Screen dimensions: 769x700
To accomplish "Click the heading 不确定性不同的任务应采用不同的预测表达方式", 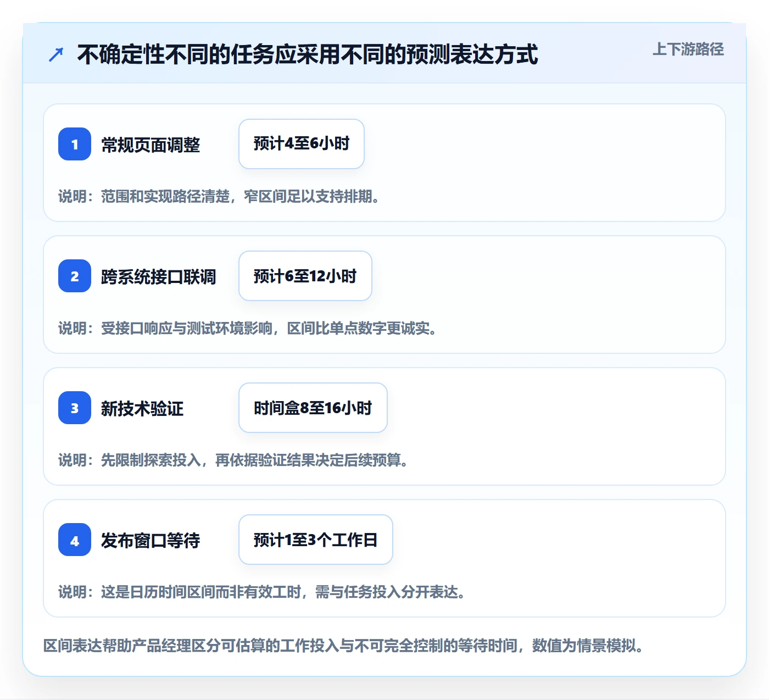I will point(308,54).
